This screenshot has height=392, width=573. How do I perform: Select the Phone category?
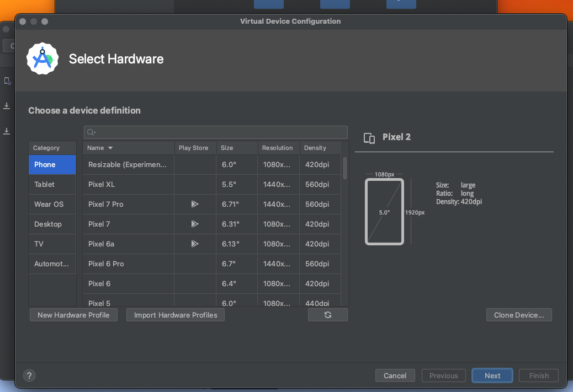click(52, 165)
